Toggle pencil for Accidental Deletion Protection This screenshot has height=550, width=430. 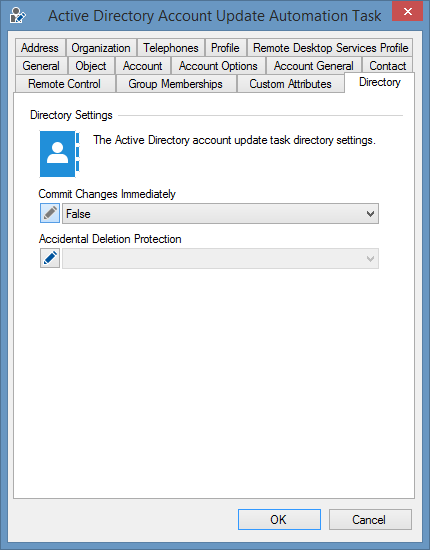(x=50, y=258)
